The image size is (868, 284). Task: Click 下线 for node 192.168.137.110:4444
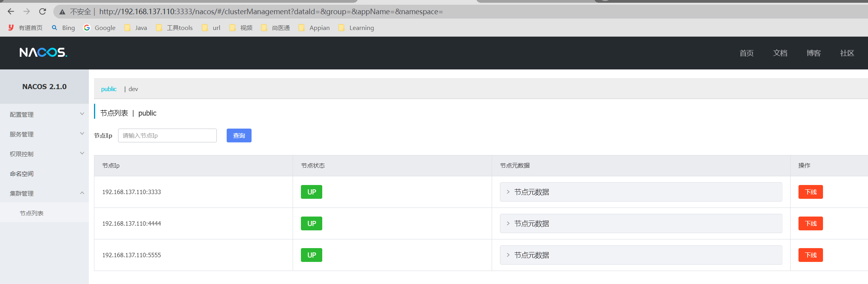811,224
